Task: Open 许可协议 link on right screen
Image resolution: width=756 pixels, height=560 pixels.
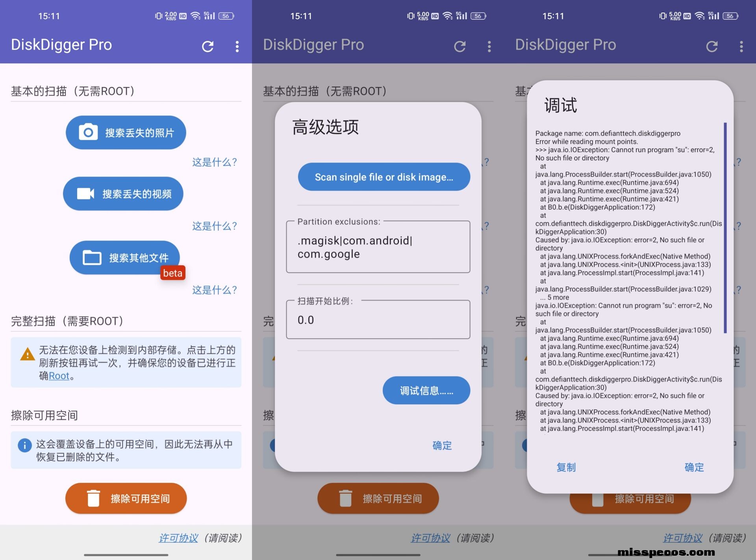Action: [682, 538]
